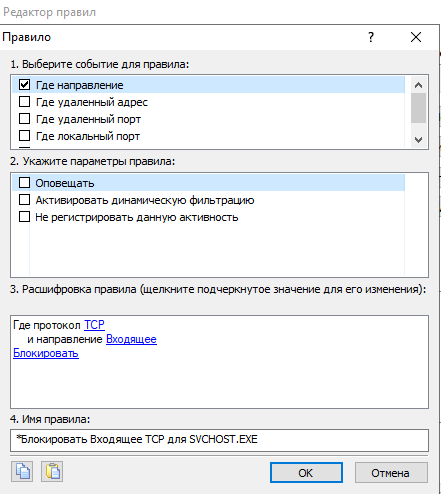Uncheck the Где направление checkbox

(24, 85)
